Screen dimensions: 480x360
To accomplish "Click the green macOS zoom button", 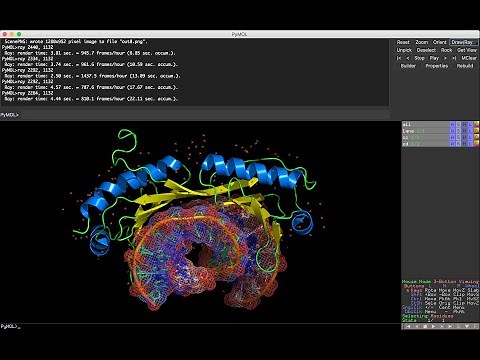I will pos(19,34).
